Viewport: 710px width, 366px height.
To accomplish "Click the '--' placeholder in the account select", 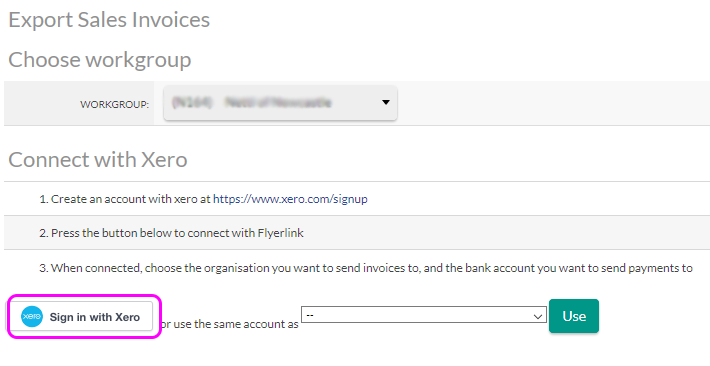I will pos(310,315).
